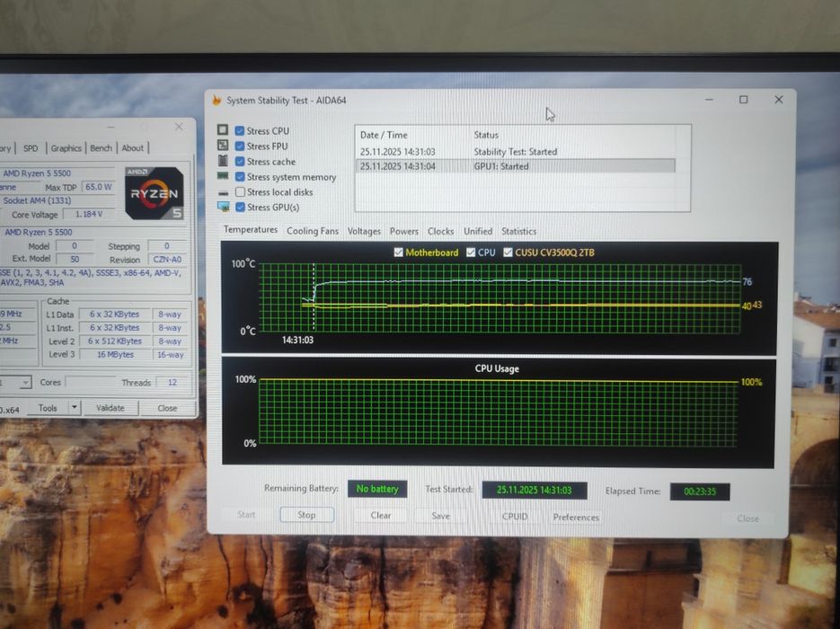Click the disk icon beside Stress local disks
This screenshot has width=840, height=629.
pyautogui.click(x=224, y=192)
